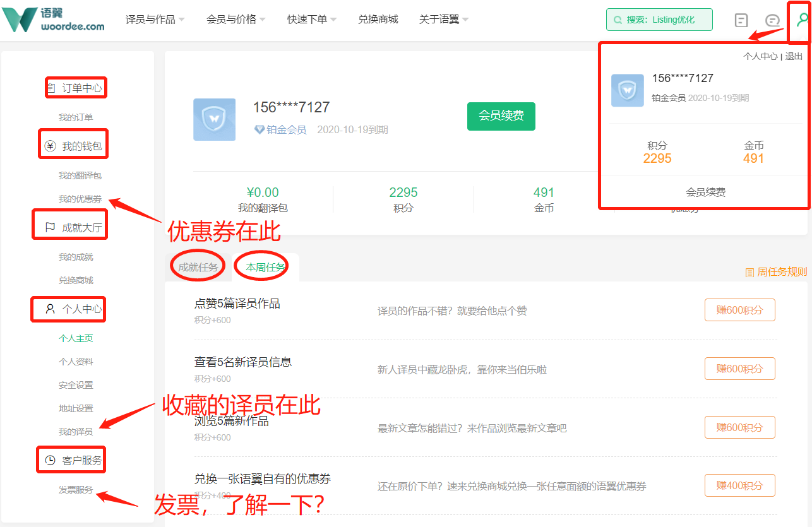Viewport: 812px width, 527px height.
Task: Open 我的订单 in sidebar
Action: coord(76,117)
